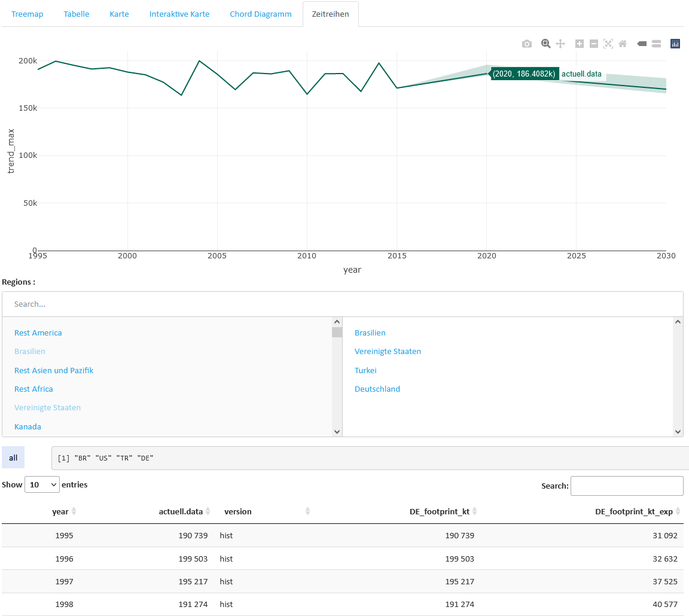
Task: Switch to Chord Diagramm tab
Action: (261, 14)
